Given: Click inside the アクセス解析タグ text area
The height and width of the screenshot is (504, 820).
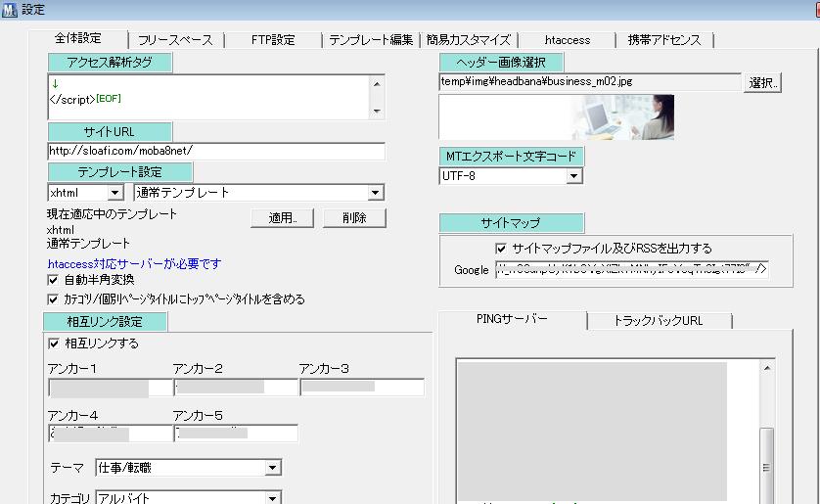Looking at the screenshot, I should click(209, 97).
